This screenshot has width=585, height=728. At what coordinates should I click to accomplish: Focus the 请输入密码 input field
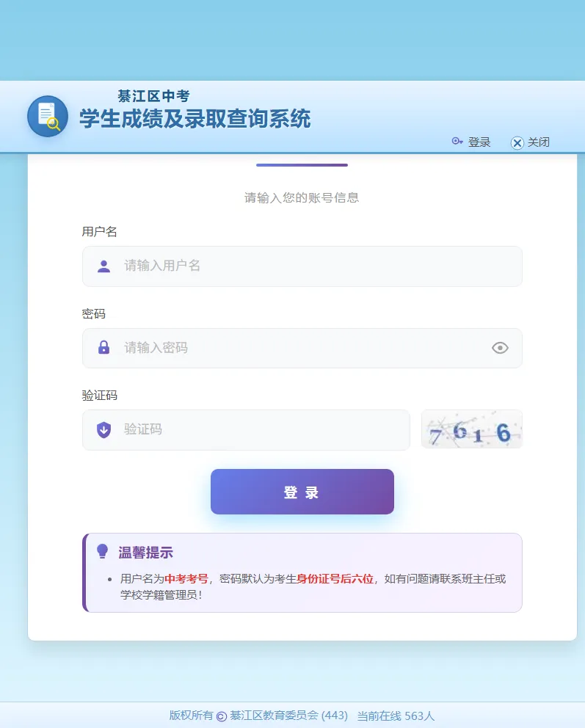coord(302,348)
